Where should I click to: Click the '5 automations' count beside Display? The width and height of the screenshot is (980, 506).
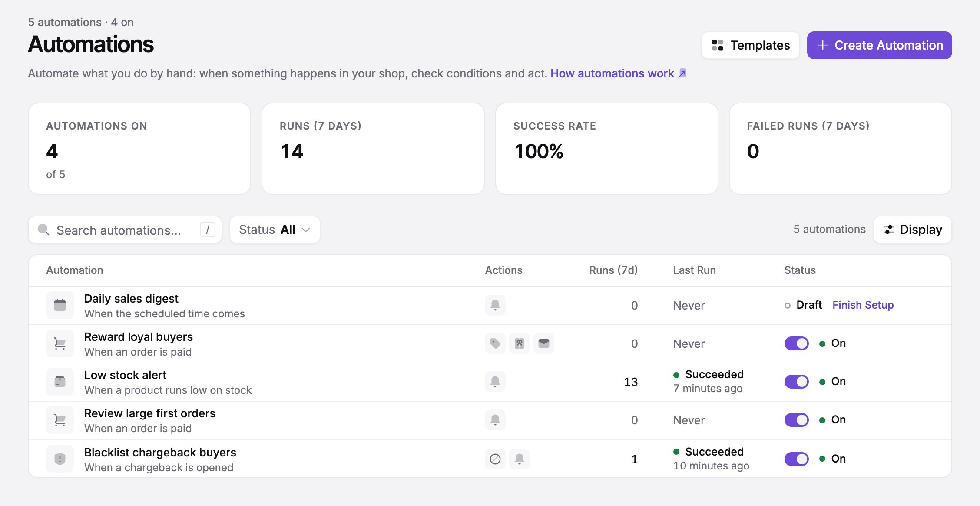click(x=830, y=229)
